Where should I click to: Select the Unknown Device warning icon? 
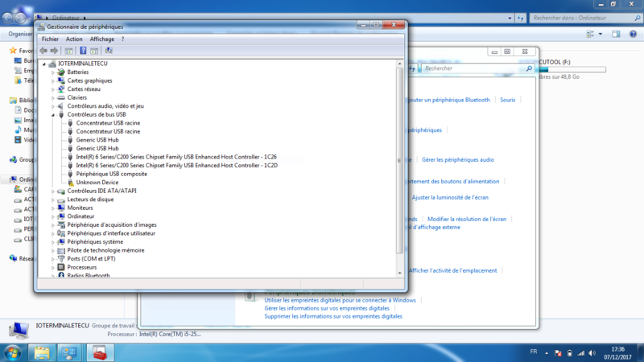[x=70, y=183]
